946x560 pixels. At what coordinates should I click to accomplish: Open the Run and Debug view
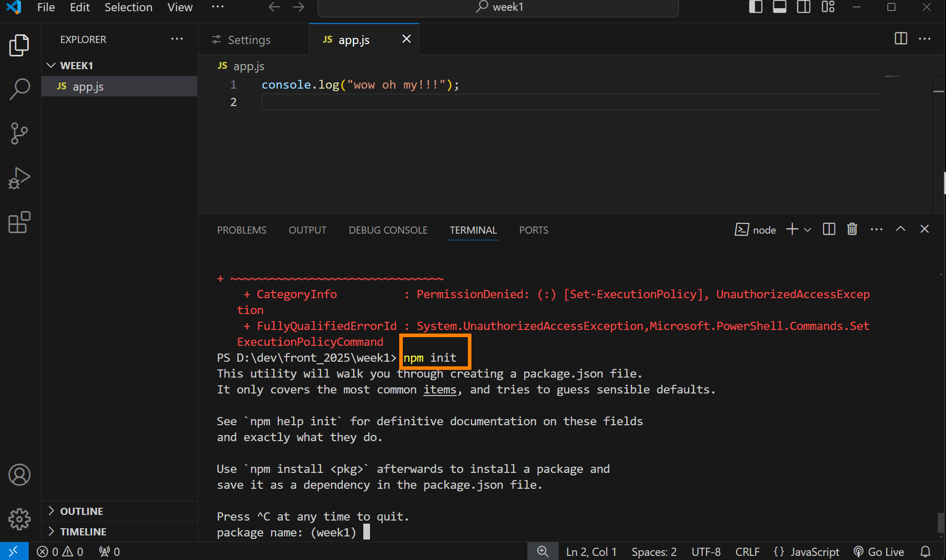pyautogui.click(x=19, y=178)
